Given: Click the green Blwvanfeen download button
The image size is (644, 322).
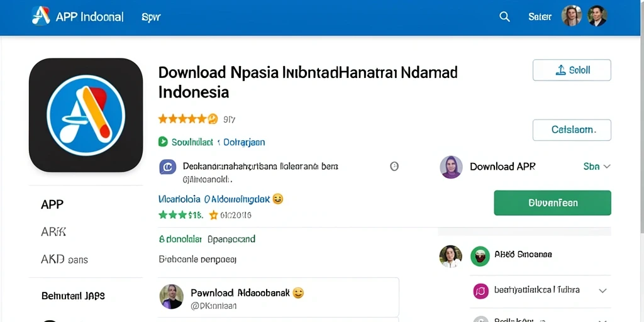Looking at the screenshot, I should tap(552, 203).
